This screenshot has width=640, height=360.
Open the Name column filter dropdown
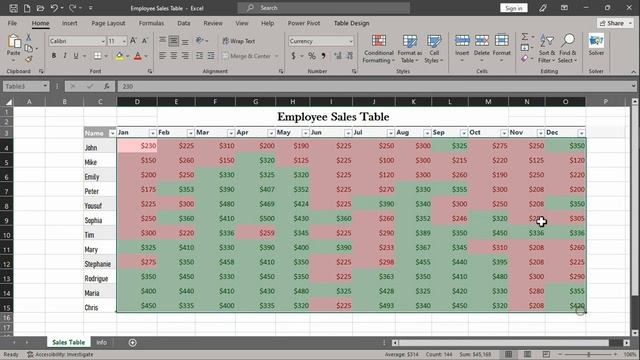pos(112,133)
